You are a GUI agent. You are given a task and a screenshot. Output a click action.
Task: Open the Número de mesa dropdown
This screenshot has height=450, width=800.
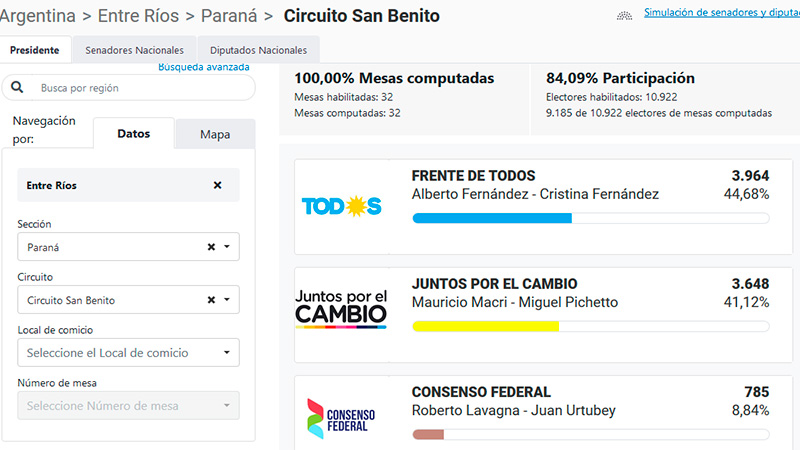coord(129,406)
